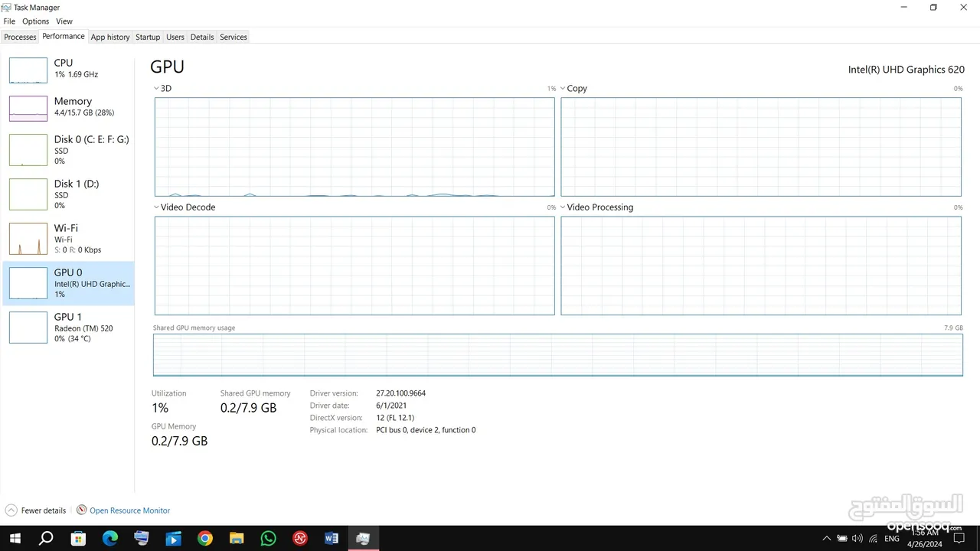Open the Services tab

click(234, 37)
